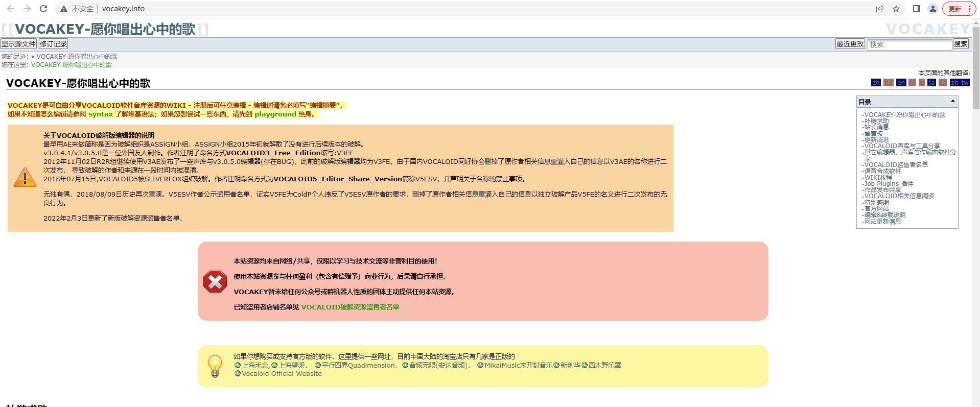Switch to the zh translation
Image resolution: width=980 pixels, height=407 pixels.
pyautogui.click(x=876, y=83)
